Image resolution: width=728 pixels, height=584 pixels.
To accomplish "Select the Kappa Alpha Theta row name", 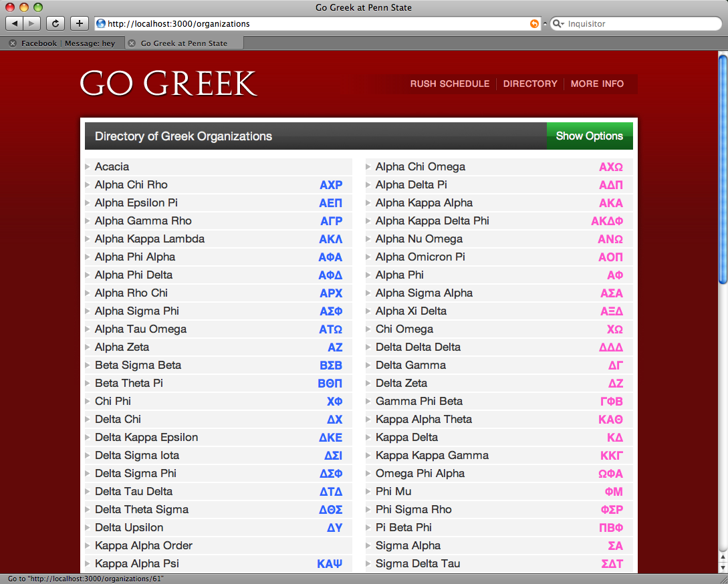I will 423,419.
